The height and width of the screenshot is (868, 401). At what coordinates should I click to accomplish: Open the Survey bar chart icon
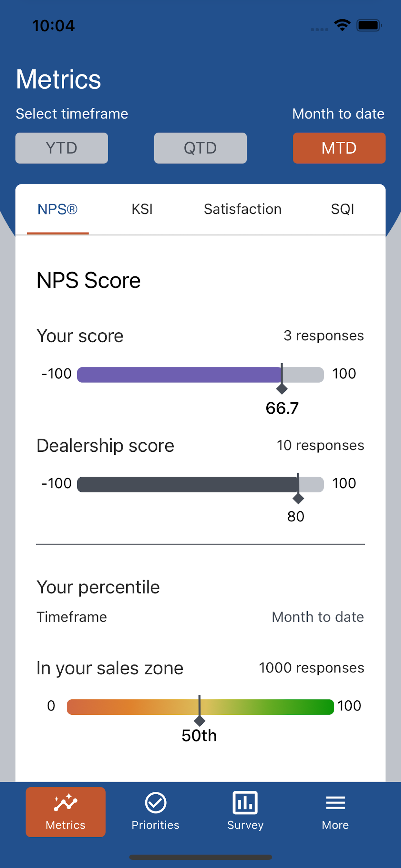click(245, 803)
